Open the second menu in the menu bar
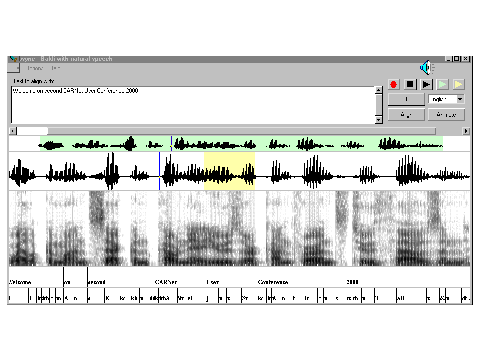This screenshot has width=480, height=360. click(x=55, y=68)
